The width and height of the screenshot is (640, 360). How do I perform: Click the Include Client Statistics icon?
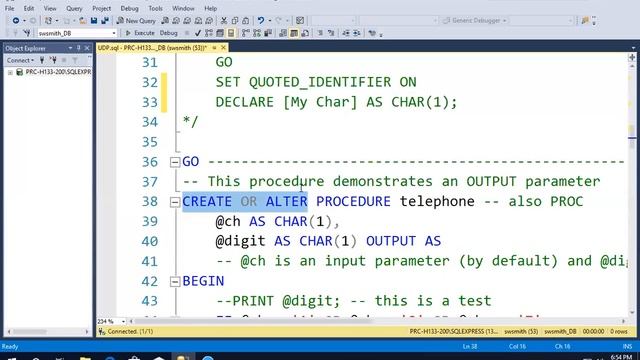(x=268, y=33)
